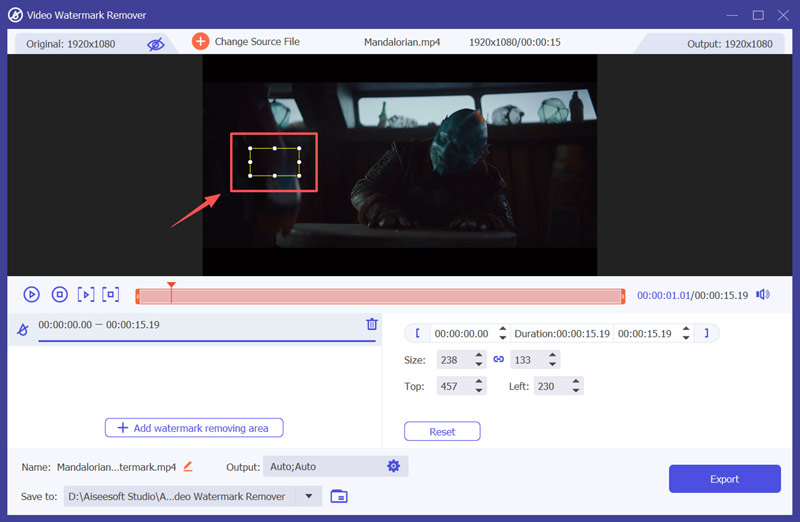The height and width of the screenshot is (522, 800).
Task: Decrease the Top value with the down arrow
Action: tap(479, 390)
